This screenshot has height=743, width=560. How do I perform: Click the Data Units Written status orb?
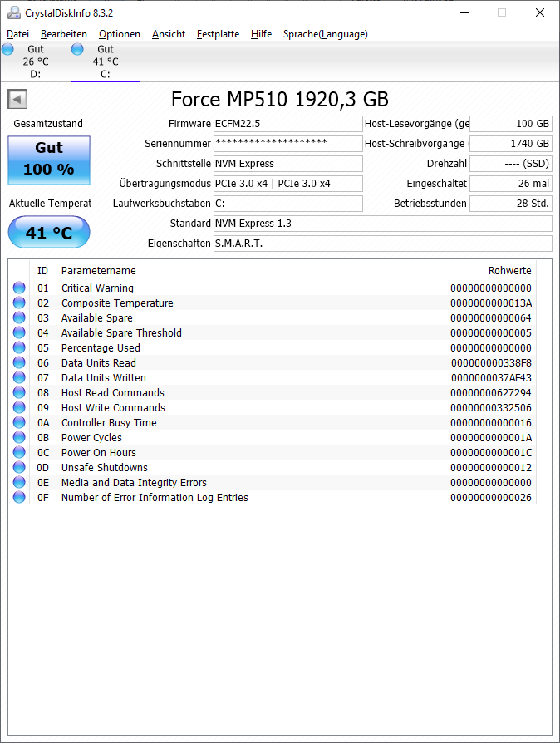click(19, 377)
